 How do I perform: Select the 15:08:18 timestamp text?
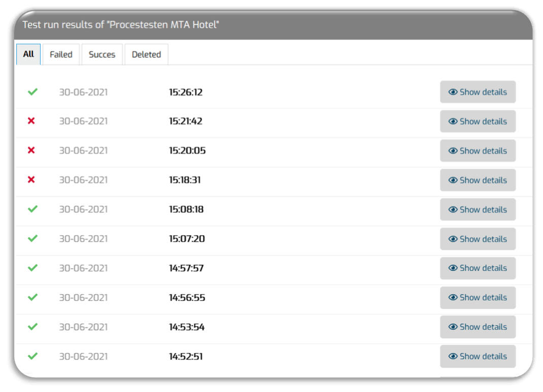click(186, 209)
